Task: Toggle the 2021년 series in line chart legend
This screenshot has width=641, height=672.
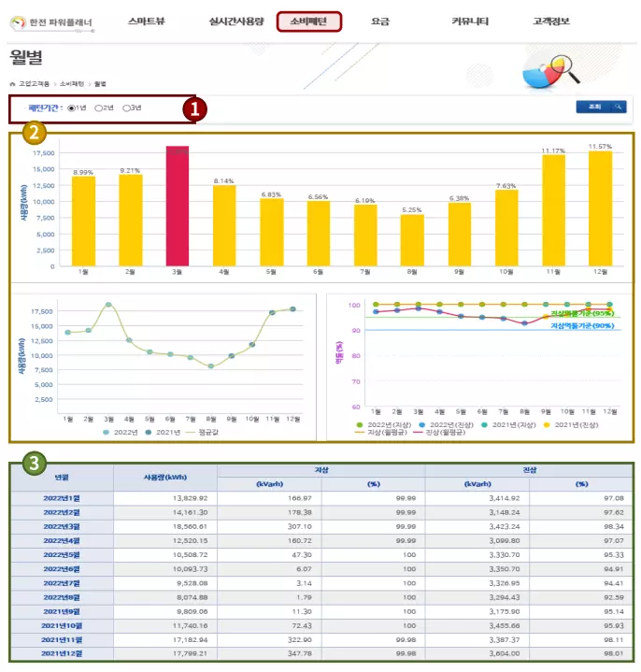Action: pos(163,433)
